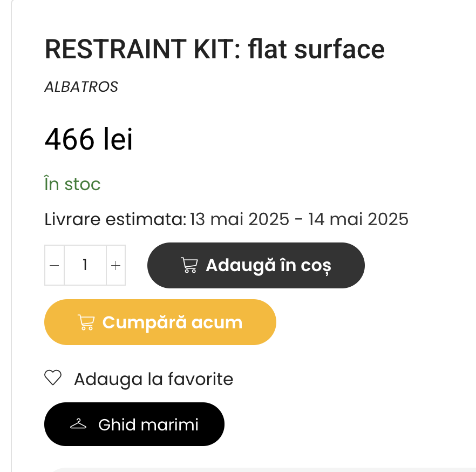Click the hanger icon in Ghid marimi
This screenshot has height=472, width=476.
[78, 424]
